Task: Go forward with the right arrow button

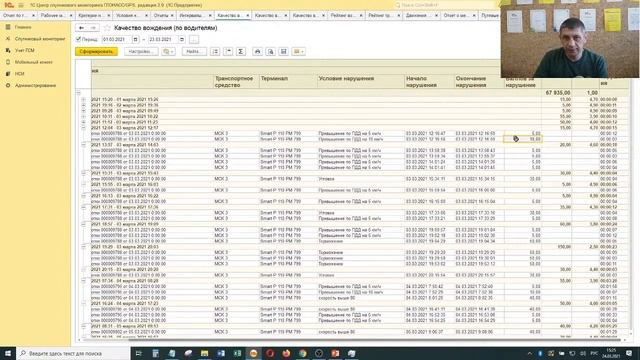Action: [x=93, y=28]
